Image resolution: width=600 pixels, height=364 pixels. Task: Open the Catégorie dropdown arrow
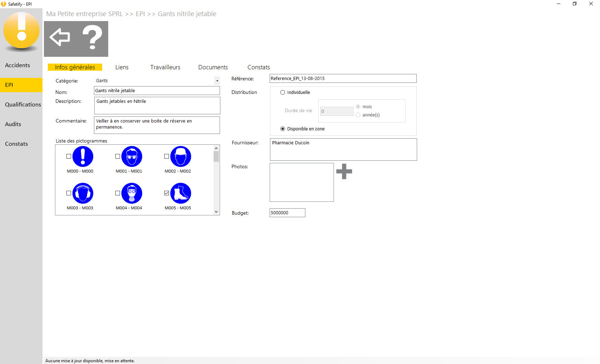(217, 81)
